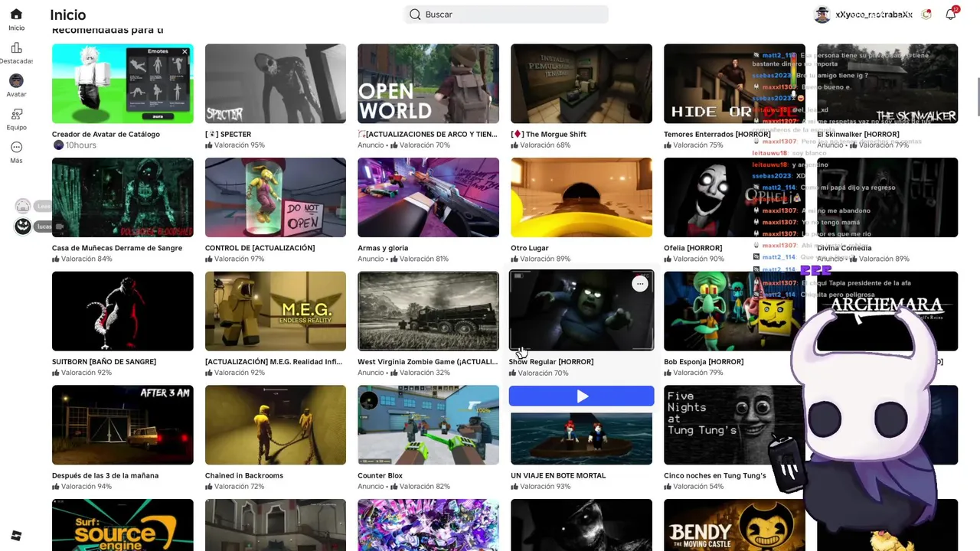The image size is (980, 551).
Task: Open the Otro Lugar thumbnail
Action: tap(582, 197)
